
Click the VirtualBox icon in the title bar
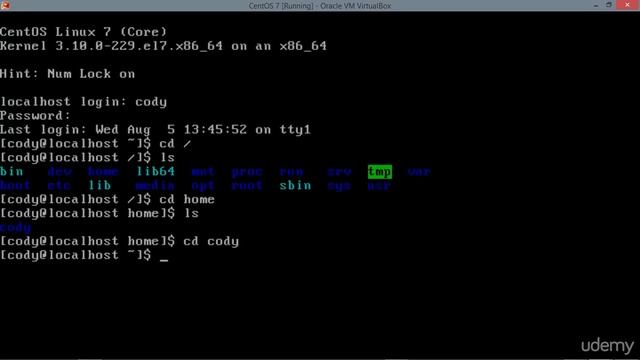click(5, 5)
